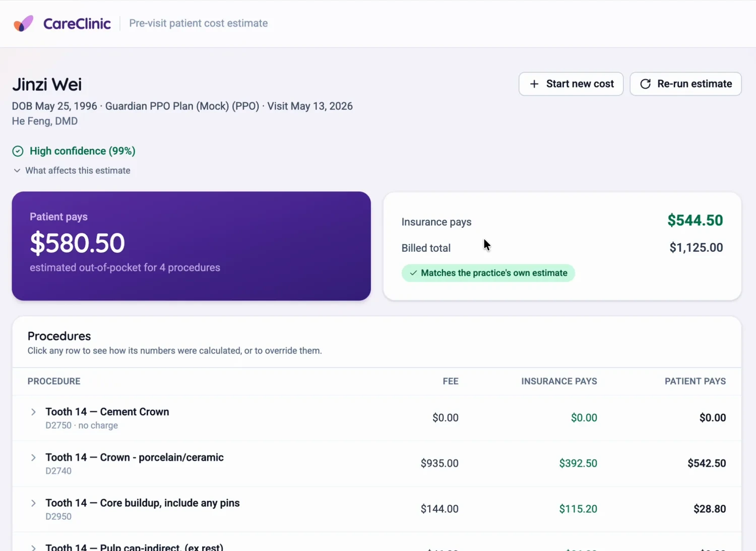Expand What affects this estimate
Image resolution: width=756 pixels, height=551 pixels.
point(71,171)
